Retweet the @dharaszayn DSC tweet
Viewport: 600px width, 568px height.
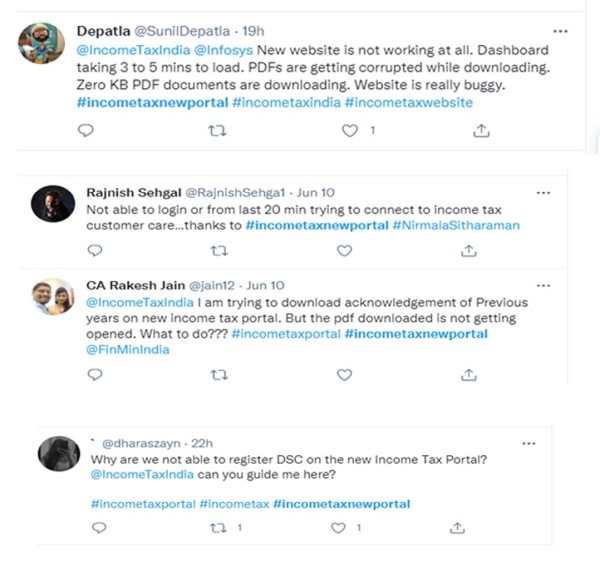click(217, 527)
